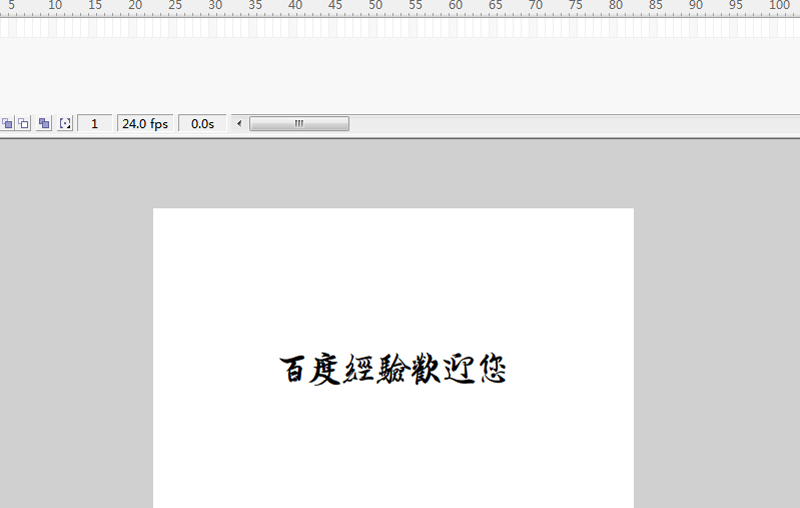
Task: Enable Edit Multiple Frames button
Action: [x=44, y=123]
